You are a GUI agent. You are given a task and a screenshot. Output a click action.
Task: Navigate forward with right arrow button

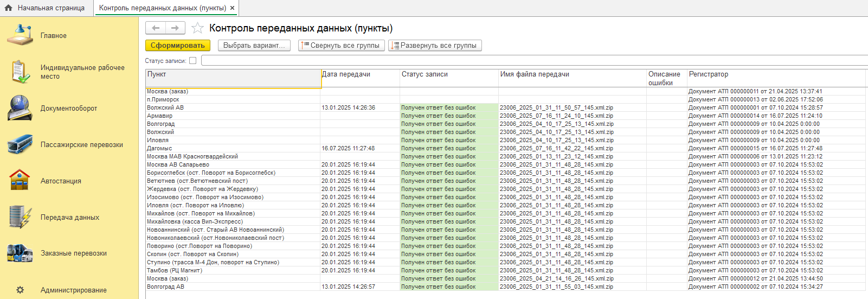click(175, 28)
